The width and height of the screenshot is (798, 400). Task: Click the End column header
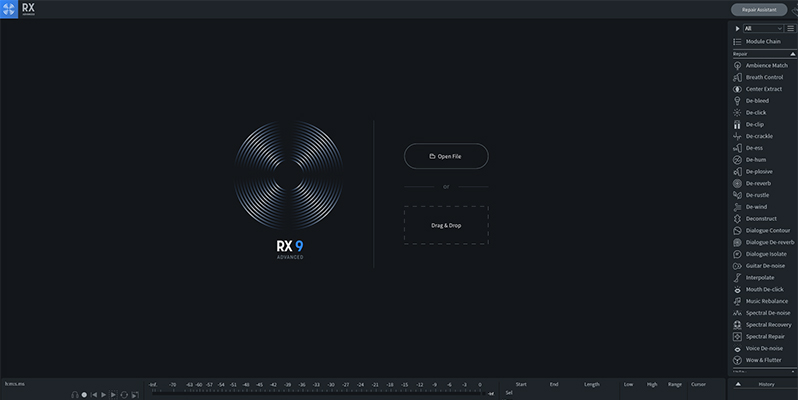coord(554,384)
